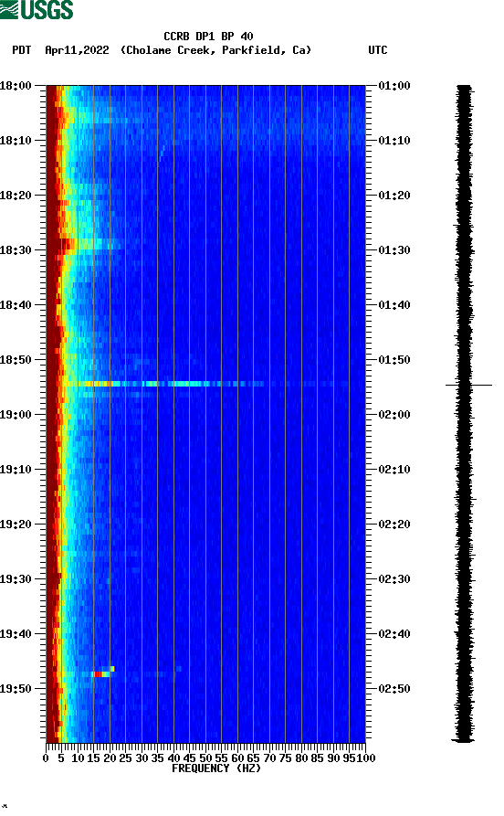Click the 19:30 PDT time label
The width and height of the screenshot is (504, 816).
point(16,579)
